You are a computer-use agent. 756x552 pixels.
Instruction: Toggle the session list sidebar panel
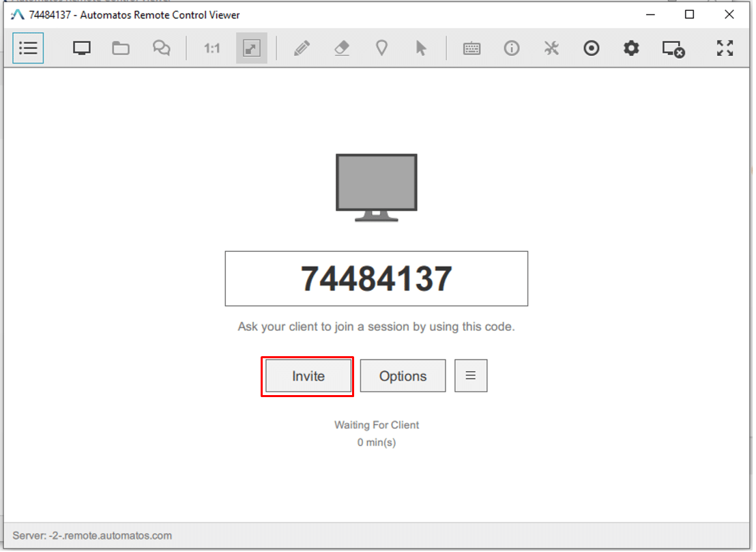point(27,48)
